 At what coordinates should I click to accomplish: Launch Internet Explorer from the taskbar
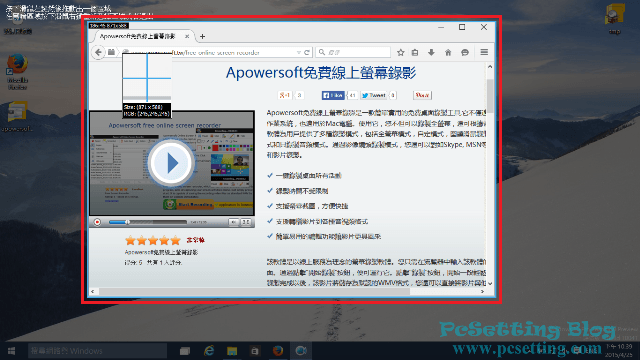tap(209, 351)
